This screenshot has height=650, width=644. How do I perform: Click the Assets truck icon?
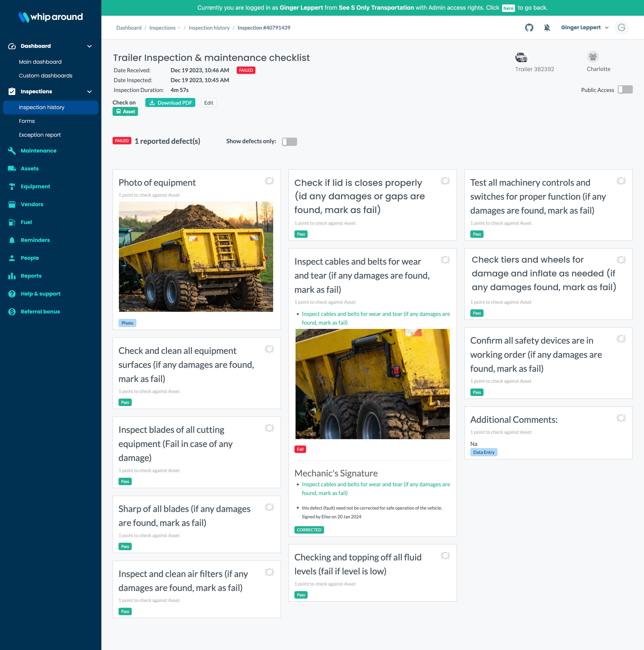pyautogui.click(x=12, y=168)
